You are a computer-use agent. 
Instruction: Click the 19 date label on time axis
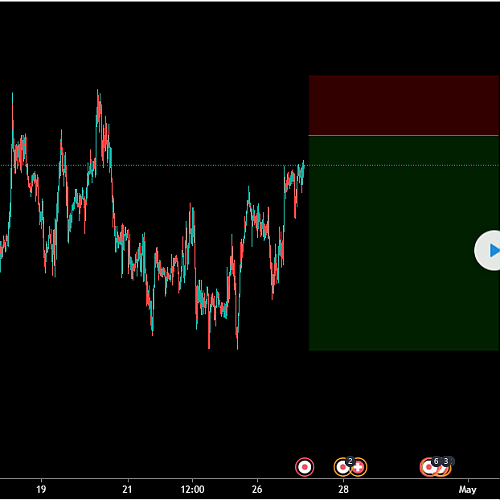(41, 489)
